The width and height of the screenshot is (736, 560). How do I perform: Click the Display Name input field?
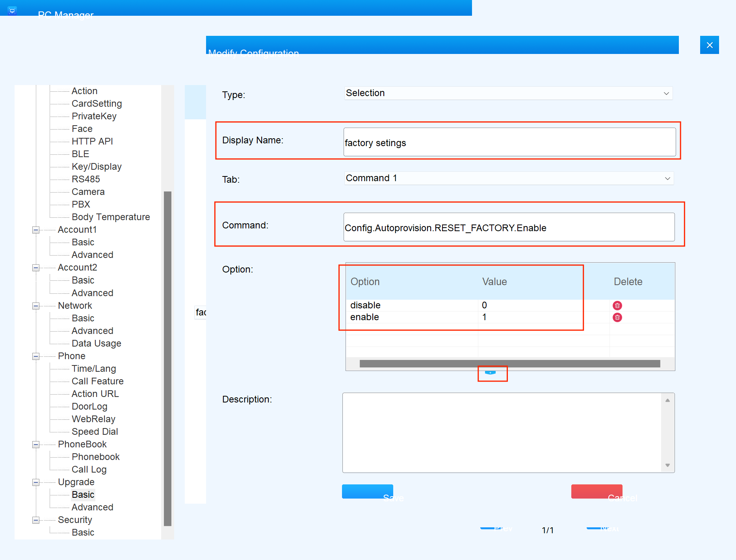click(x=509, y=142)
